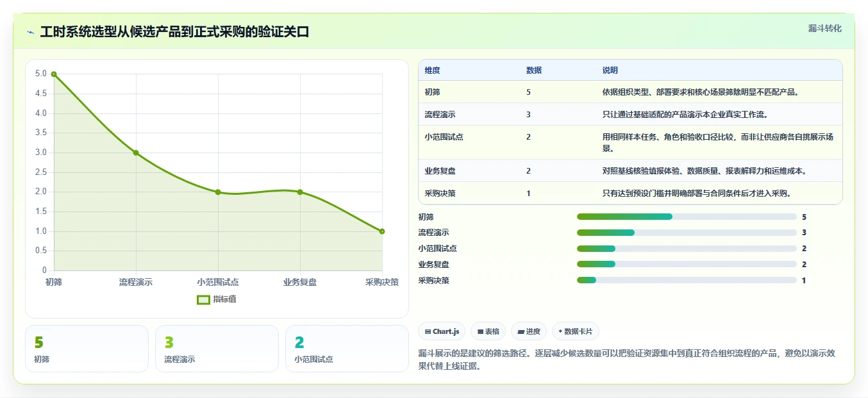The width and height of the screenshot is (868, 398).
Task: Click the 初筛 label beside progress bars
Action: pos(426,217)
